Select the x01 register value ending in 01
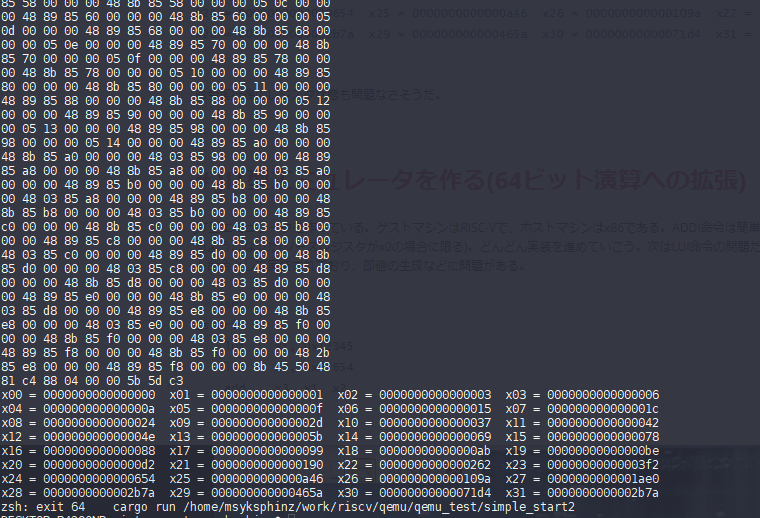Viewport: 760px width, 518px height. (x=267, y=395)
